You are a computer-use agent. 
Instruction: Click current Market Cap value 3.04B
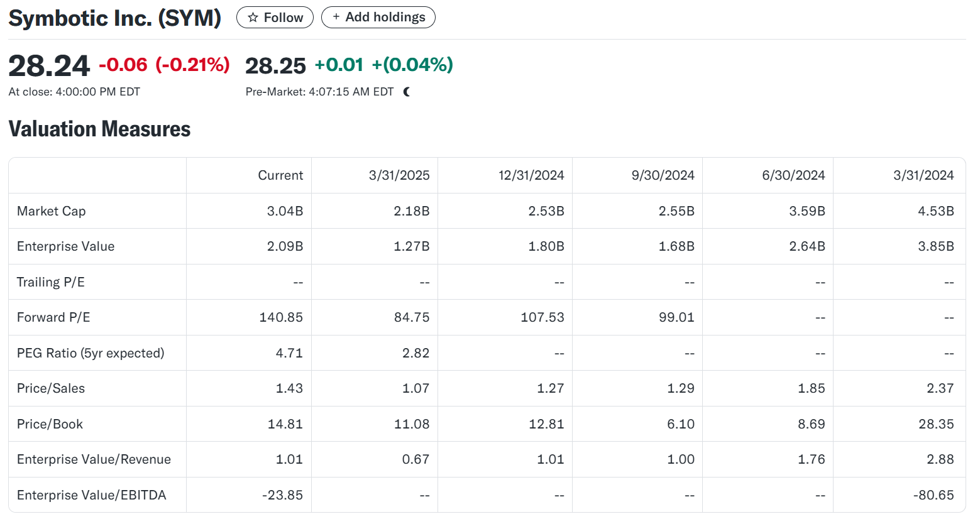tap(285, 211)
